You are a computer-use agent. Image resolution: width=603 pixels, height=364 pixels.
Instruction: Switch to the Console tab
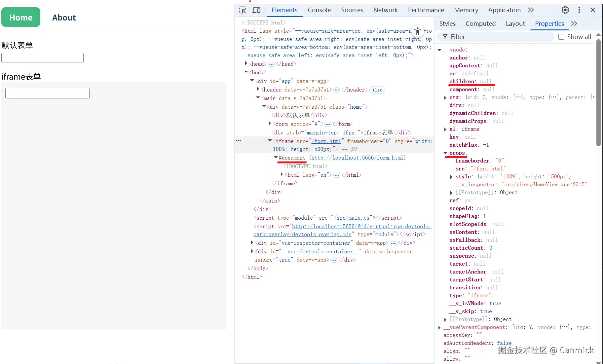tap(319, 10)
